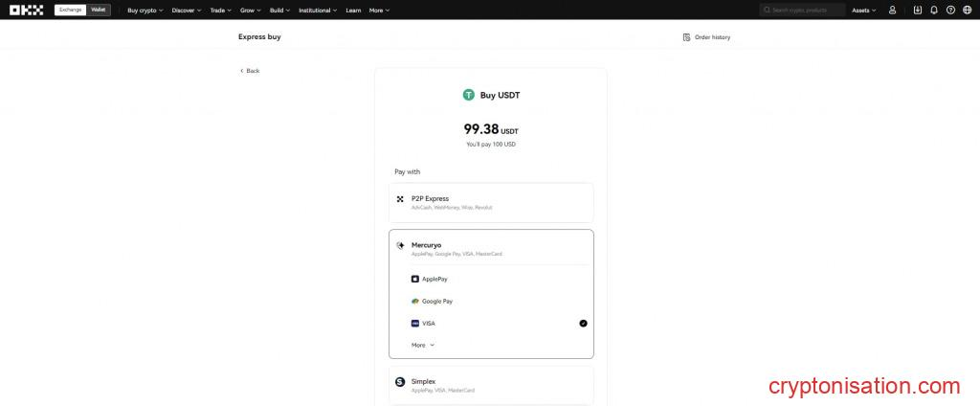Switch to Wallet mode
The height and width of the screenshot is (406, 980).
click(99, 10)
